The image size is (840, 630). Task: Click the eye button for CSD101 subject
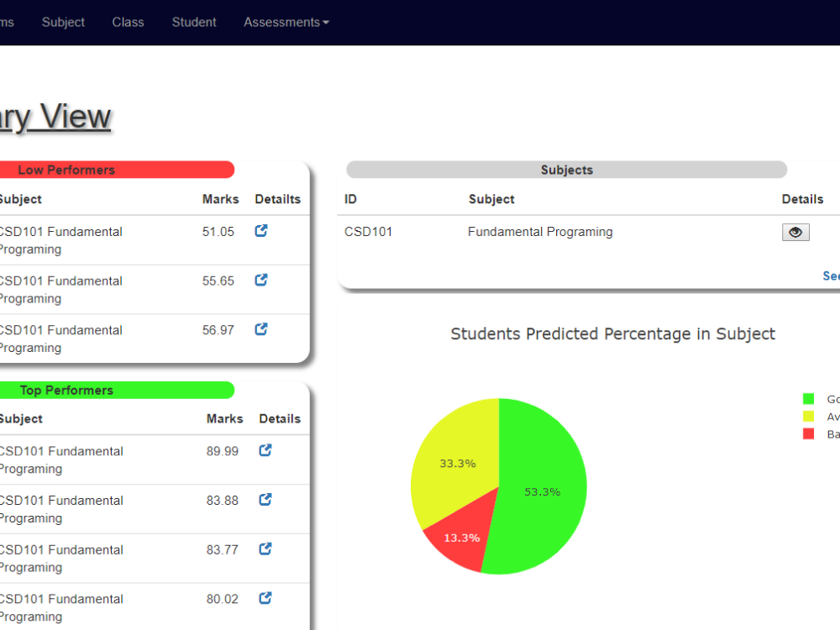pos(795,233)
